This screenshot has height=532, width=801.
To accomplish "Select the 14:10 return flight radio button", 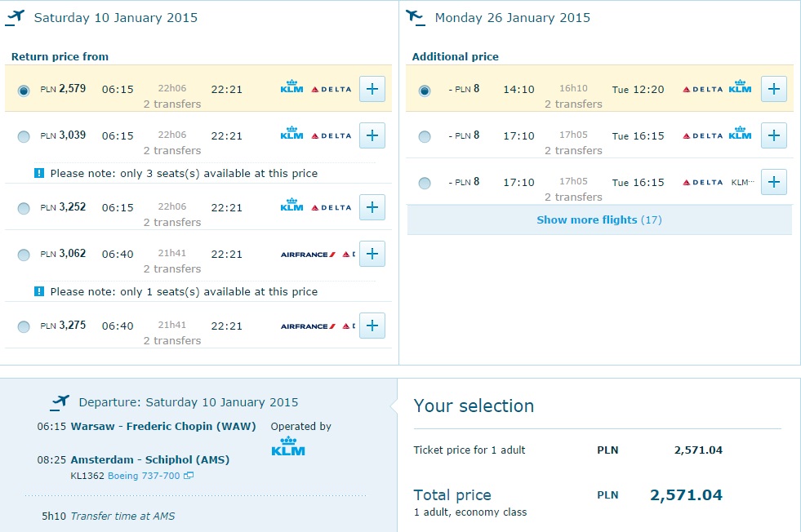I will coord(425,91).
